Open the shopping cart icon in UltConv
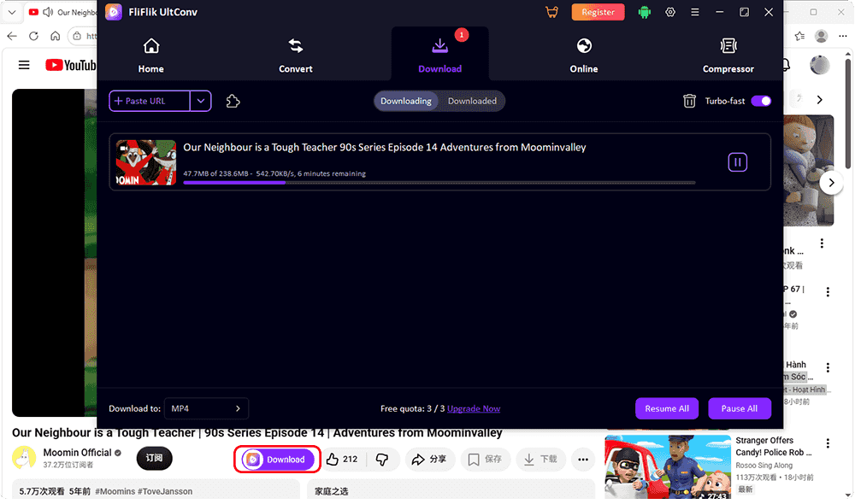 click(551, 12)
